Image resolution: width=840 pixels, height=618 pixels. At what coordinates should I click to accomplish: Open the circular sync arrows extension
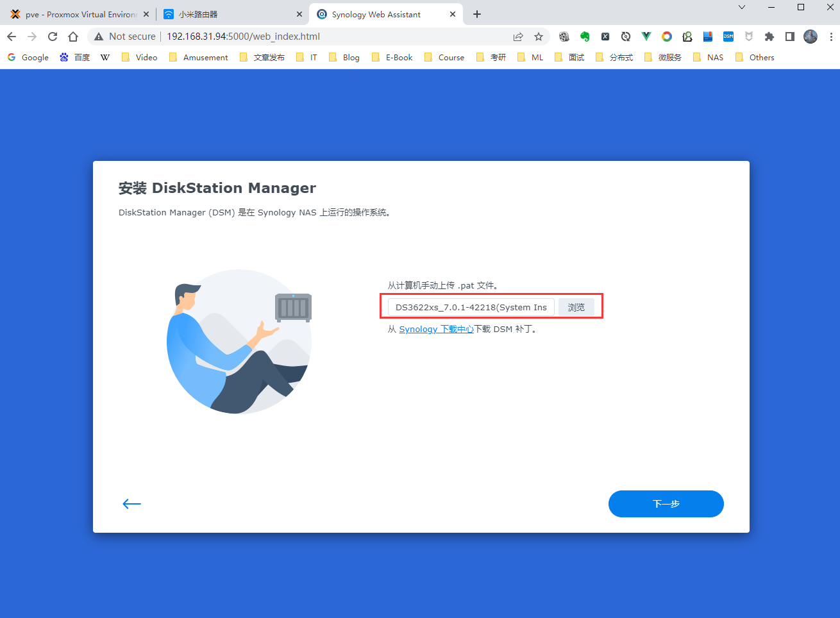(x=626, y=37)
